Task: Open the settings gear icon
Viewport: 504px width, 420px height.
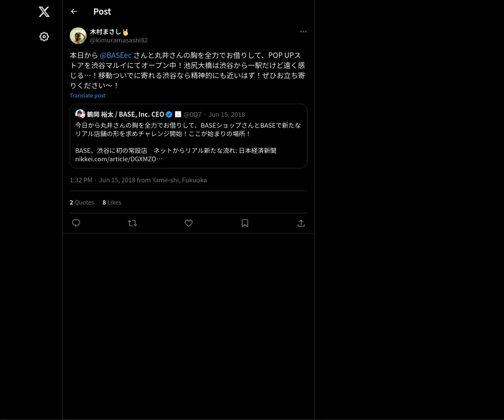Action: pos(44,37)
